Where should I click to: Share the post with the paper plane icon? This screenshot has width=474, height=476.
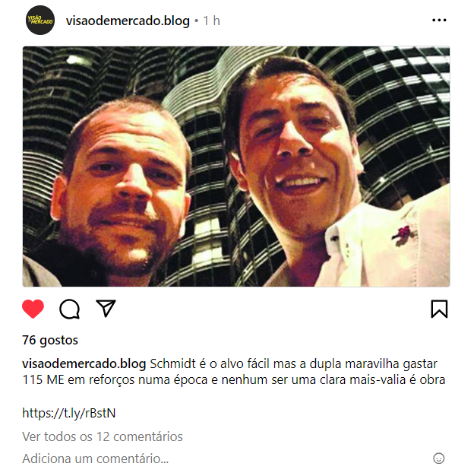click(x=106, y=309)
